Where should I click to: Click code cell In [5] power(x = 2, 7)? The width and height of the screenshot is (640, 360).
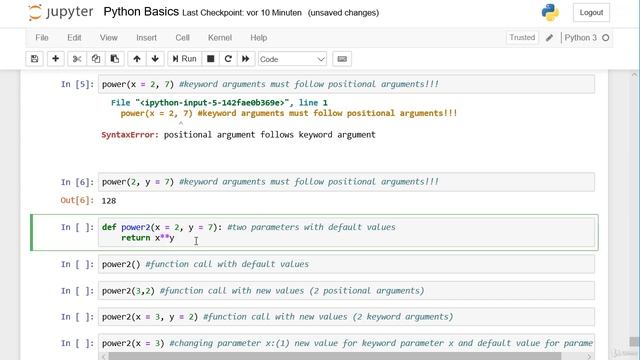click(346, 84)
